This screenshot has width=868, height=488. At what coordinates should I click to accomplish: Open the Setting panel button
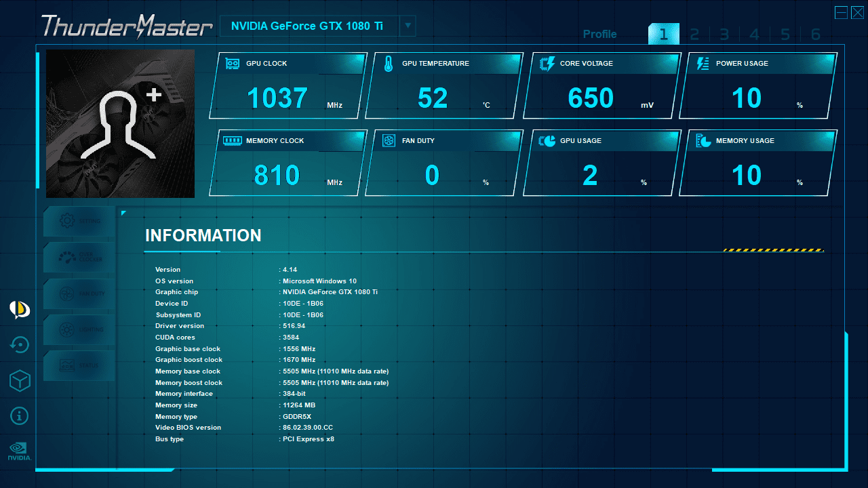click(x=79, y=222)
